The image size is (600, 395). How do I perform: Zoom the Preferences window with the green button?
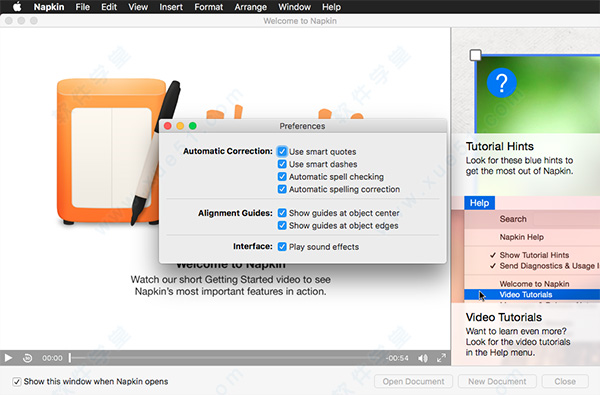tap(193, 126)
